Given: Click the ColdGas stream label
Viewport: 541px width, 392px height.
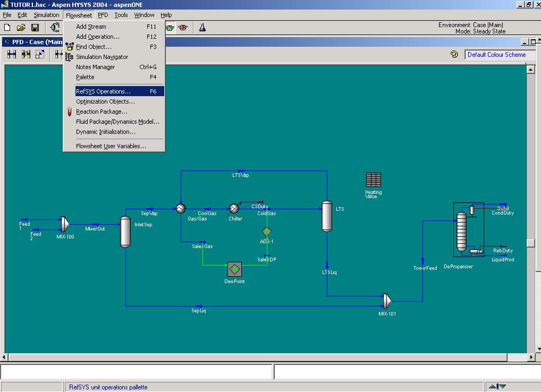Looking at the screenshot, I should [x=267, y=214].
